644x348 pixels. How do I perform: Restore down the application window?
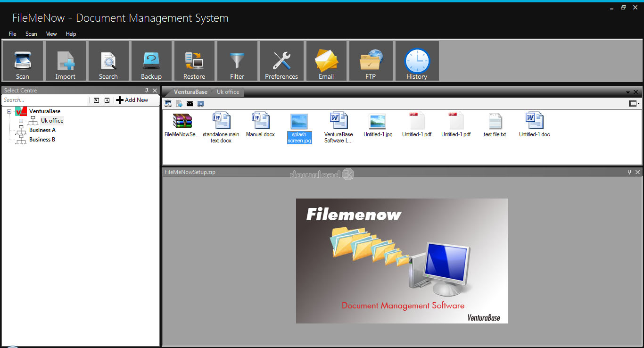click(623, 8)
